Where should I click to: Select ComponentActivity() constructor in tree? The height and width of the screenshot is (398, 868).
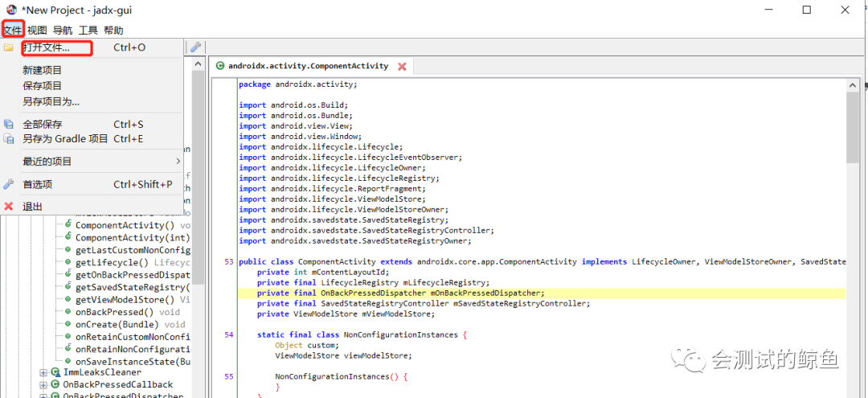click(133, 225)
